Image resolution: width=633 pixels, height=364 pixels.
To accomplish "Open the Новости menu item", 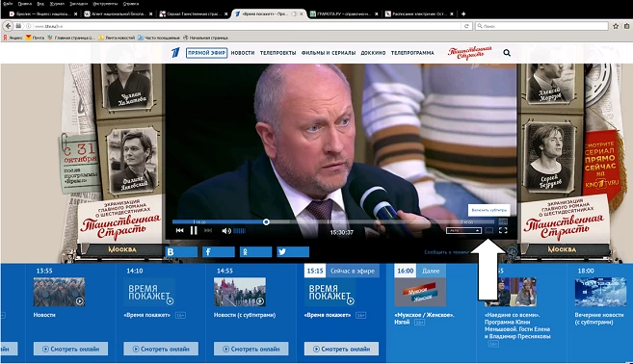I will click(243, 53).
